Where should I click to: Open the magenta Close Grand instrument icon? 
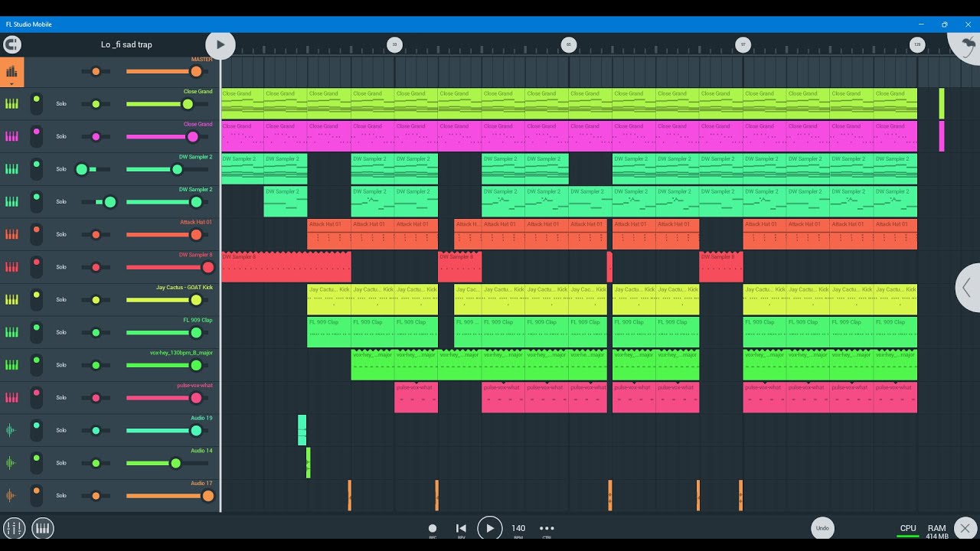pos(11,136)
